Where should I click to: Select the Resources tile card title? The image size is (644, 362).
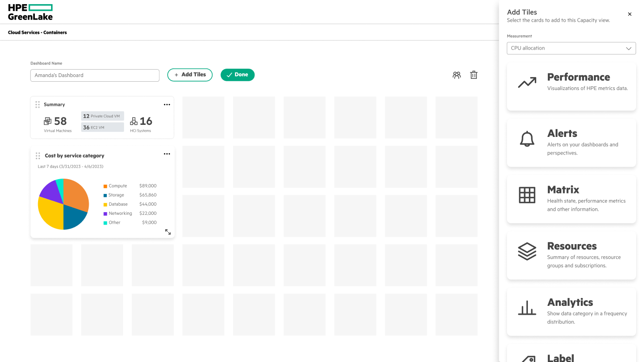tap(572, 246)
